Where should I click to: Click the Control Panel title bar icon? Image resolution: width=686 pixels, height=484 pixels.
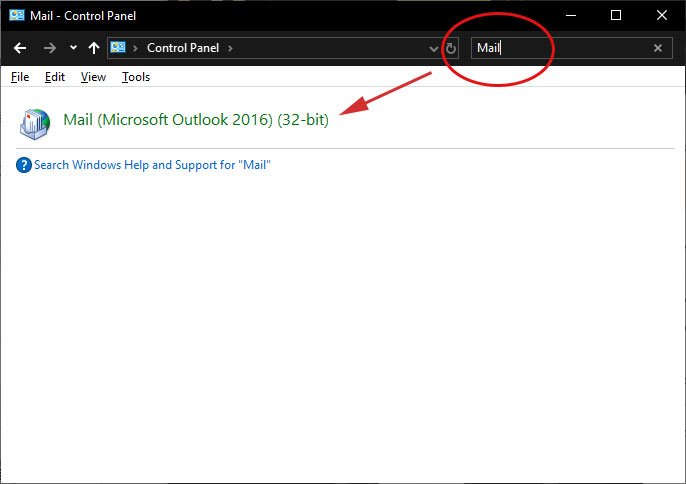pyautogui.click(x=17, y=15)
